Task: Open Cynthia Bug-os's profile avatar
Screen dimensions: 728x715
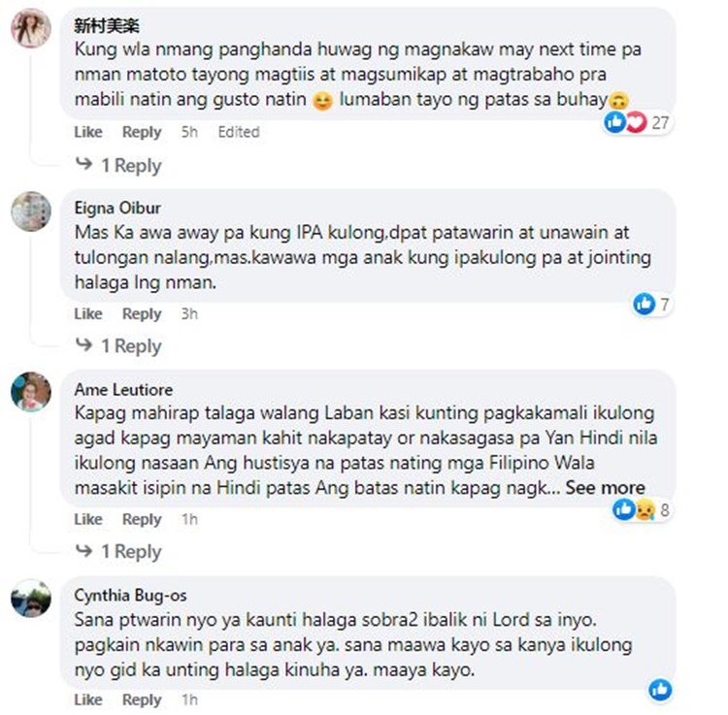Action: 31,598
